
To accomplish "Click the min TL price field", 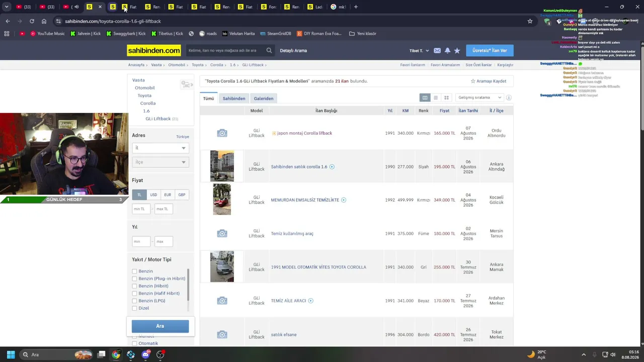I will point(141,209).
